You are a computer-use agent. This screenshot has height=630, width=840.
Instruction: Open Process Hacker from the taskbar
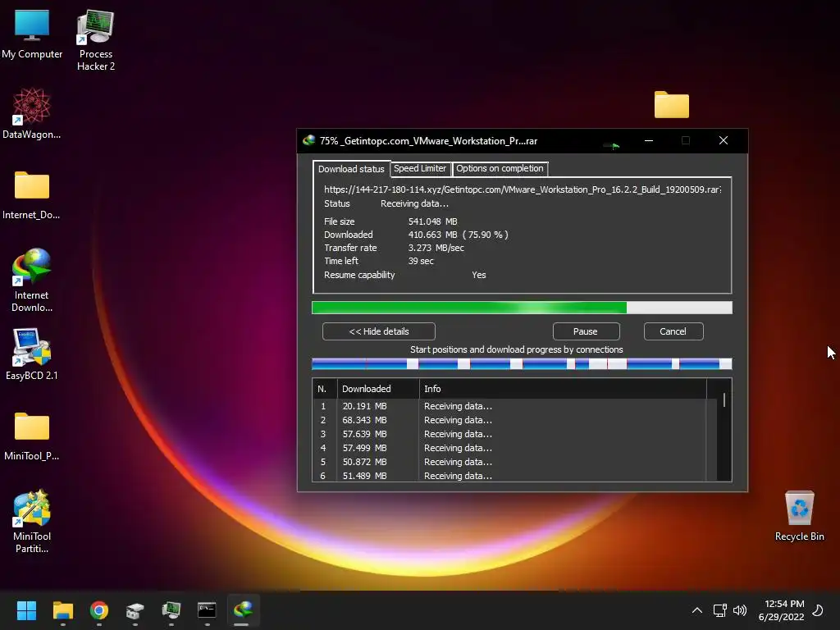tap(171, 610)
